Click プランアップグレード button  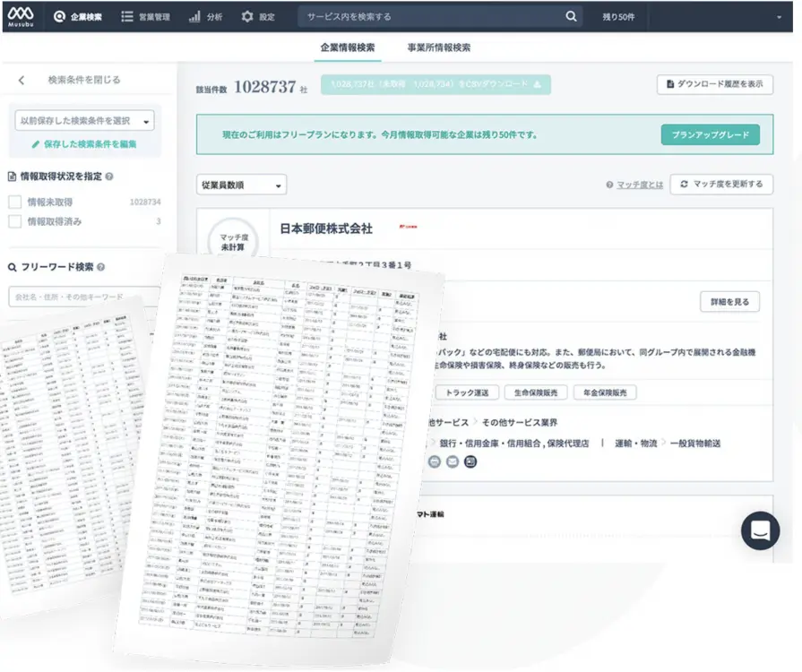[710, 135]
